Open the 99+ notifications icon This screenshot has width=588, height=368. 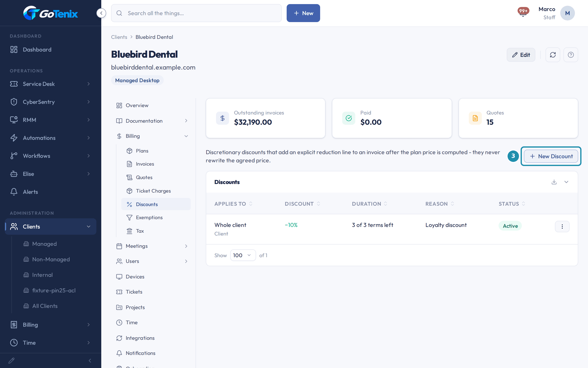point(523,12)
